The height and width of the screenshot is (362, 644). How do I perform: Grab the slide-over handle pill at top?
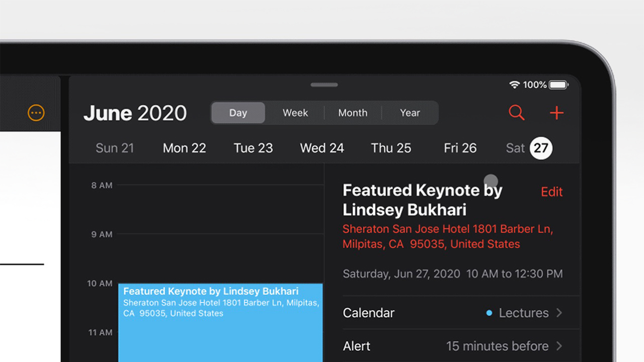coord(324,84)
